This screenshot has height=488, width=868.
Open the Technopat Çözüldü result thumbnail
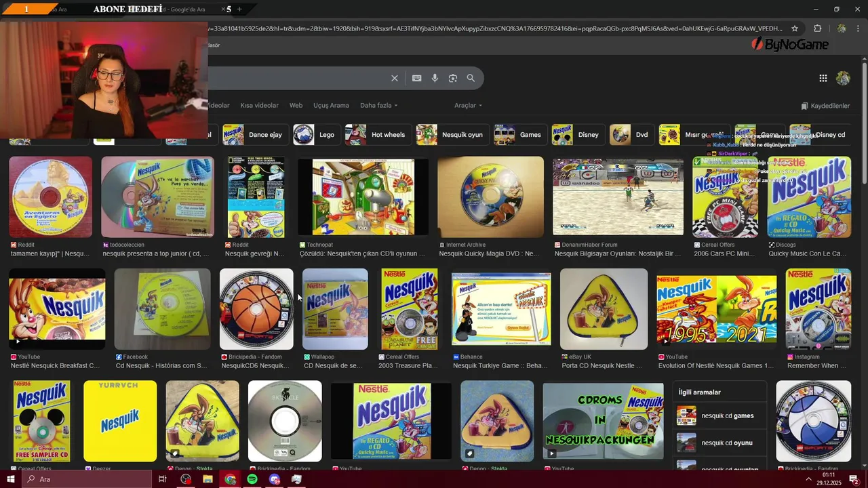pos(363,197)
